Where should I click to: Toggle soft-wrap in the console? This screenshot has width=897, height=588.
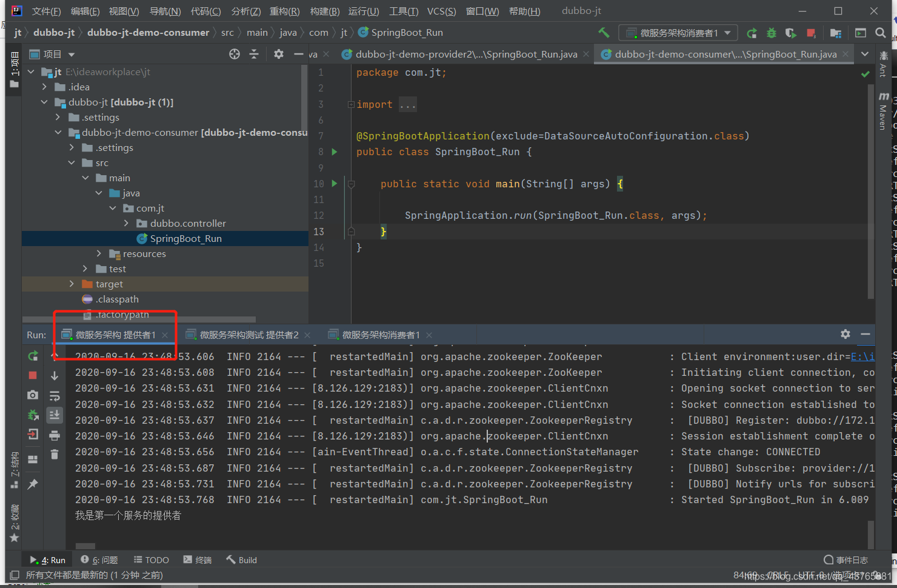tap(55, 395)
